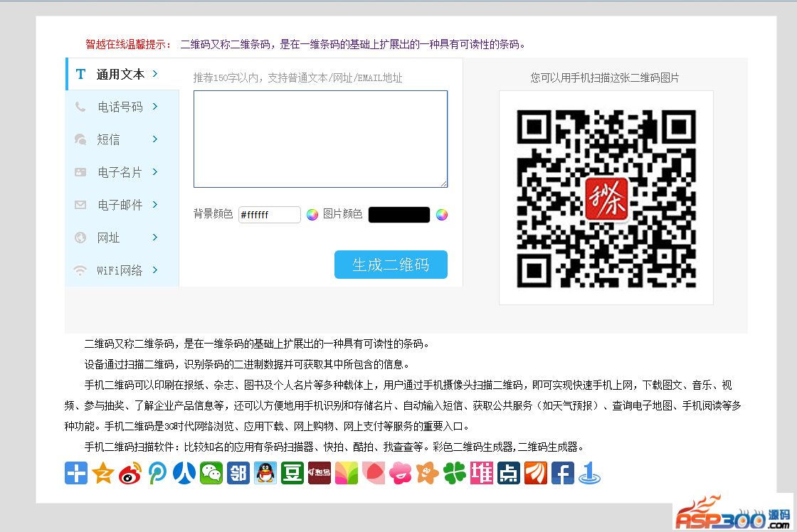Click the WiFi signal icon
797x532 pixels.
tap(80, 270)
